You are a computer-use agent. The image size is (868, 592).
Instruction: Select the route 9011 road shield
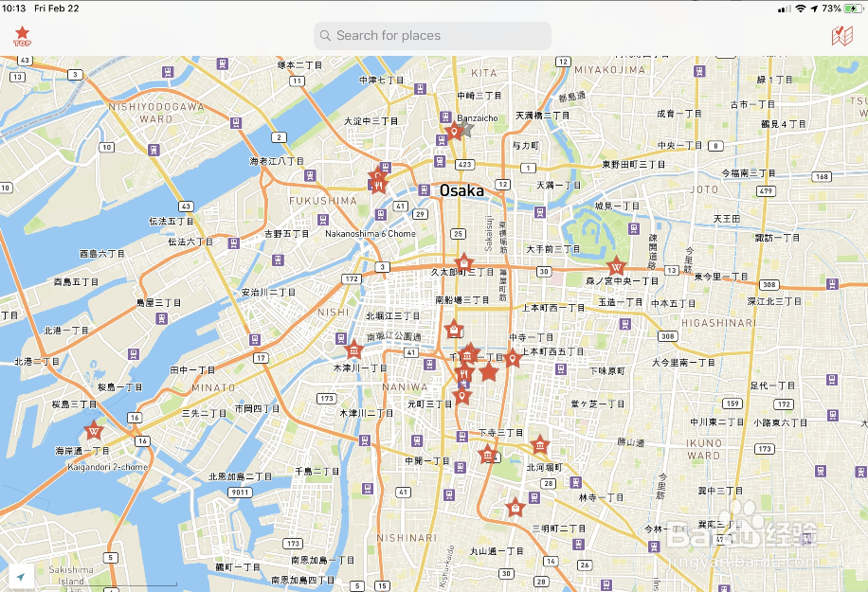pos(241,492)
